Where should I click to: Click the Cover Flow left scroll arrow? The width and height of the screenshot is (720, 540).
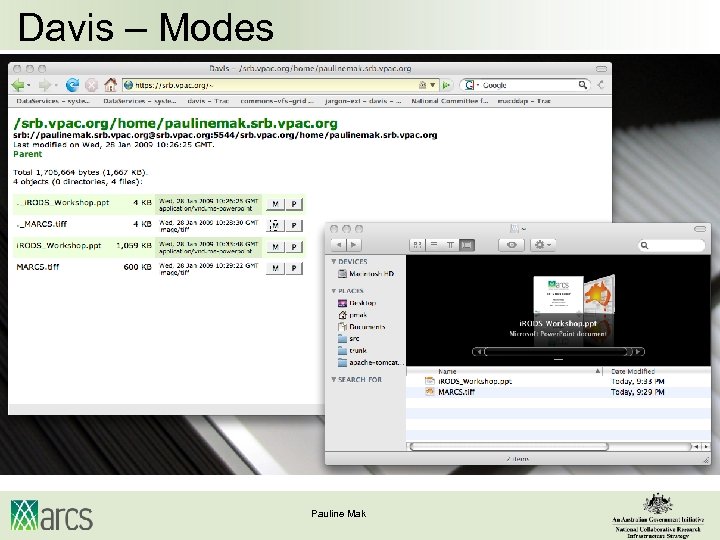(478, 352)
